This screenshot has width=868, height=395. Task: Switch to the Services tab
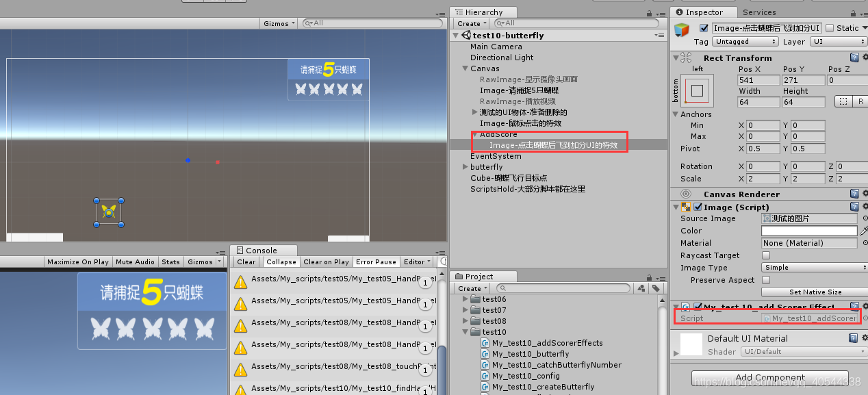coord(761,12)
